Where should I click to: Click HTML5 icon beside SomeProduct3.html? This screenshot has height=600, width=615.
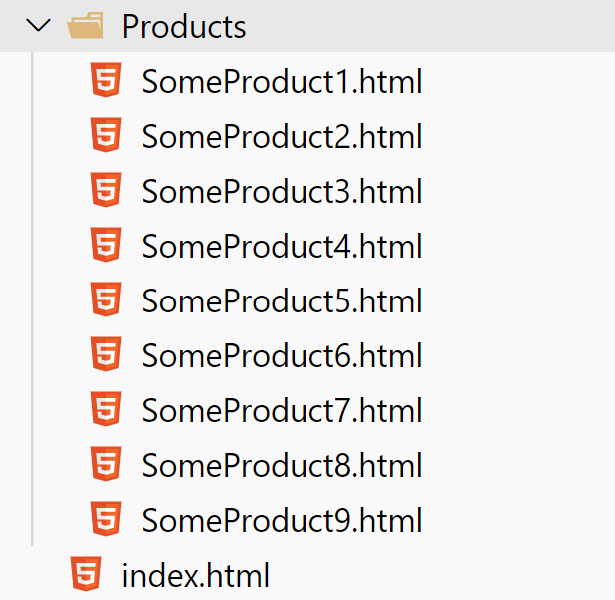pos(106,190)
